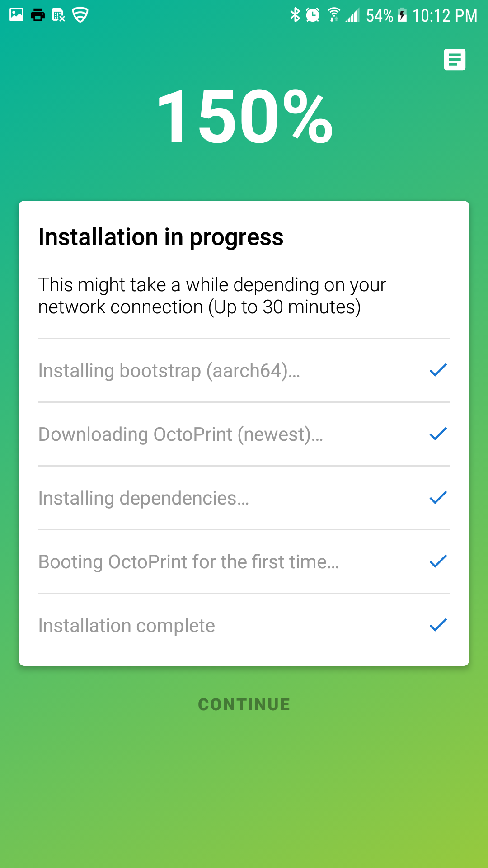Toggle the Installing dependencies checkmark
The image size is (488, 868).
point(437,498)
